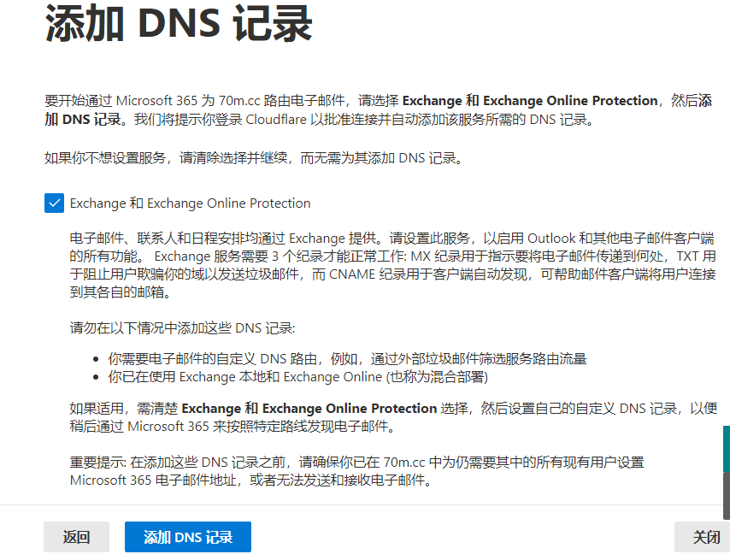The height and width of the screenshot is (560, 730).
Task: Click the teal side tab at right edge
Action: (726, 449)
